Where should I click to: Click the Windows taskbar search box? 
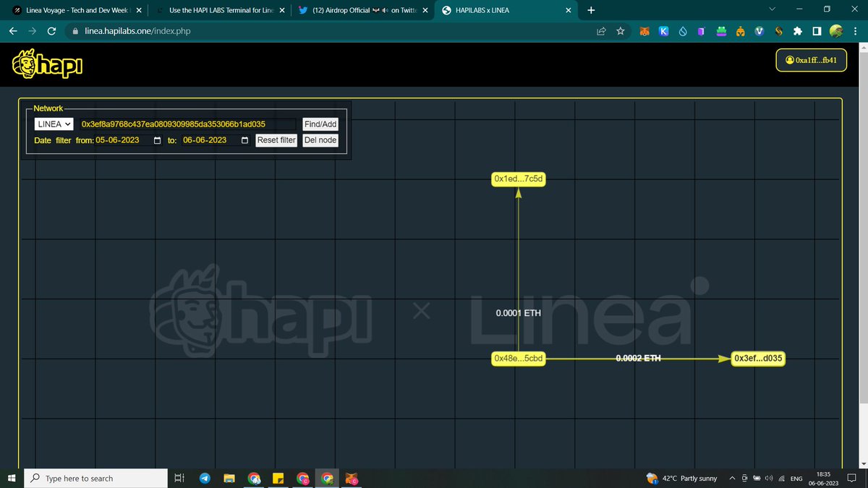[95, 479]
